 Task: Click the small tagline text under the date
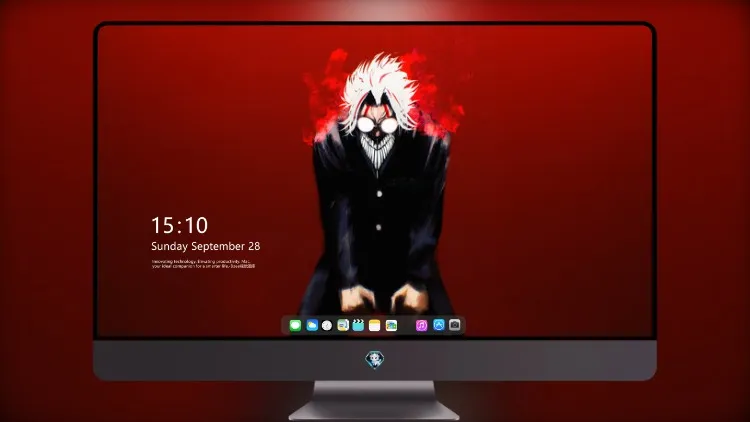pos(203,264)
